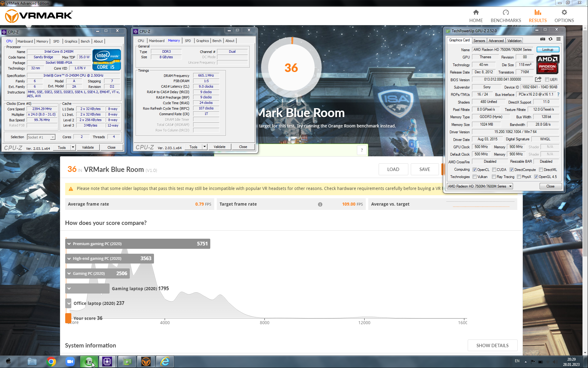Click the orange Your score 36 marker
This screenshot has width=588, height=368.
[x=68, y=318]
